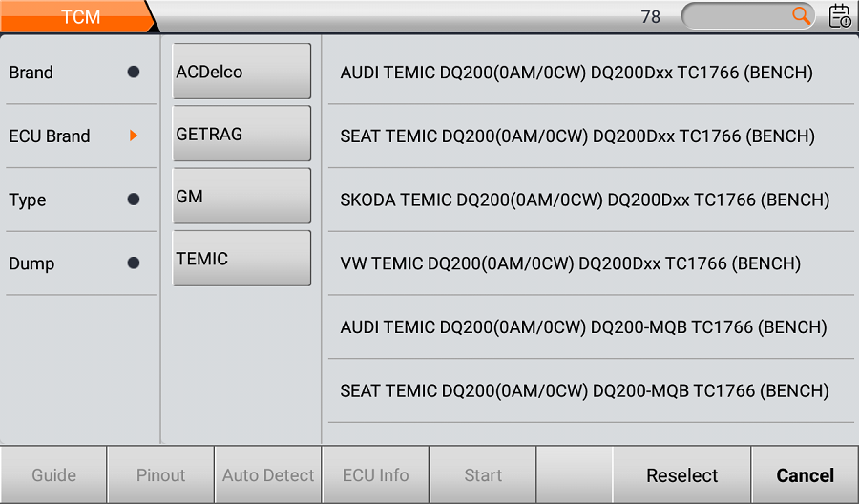The height and width of the screenshot is (504, 859).
Task: Select SEAT TEMIC DQ200Dxx TC1766 entry
Action: tap(577, 136)
